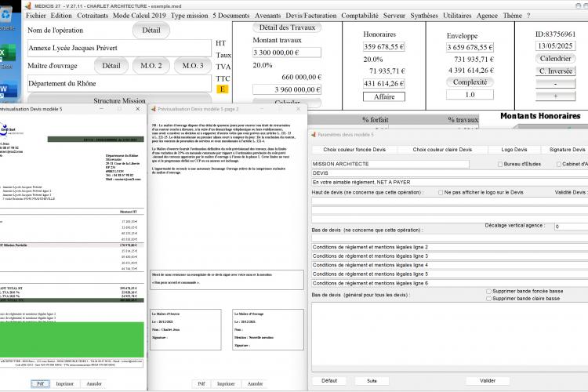This screenshot has width=588, height=392.
Task: Click the minus button under C. Inversée
Action: 555,84
